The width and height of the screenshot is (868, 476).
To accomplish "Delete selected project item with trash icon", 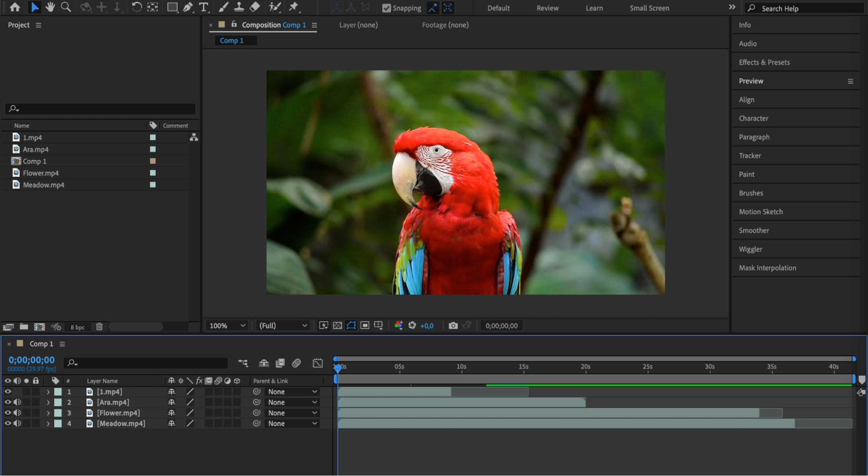I will (99, 327).
